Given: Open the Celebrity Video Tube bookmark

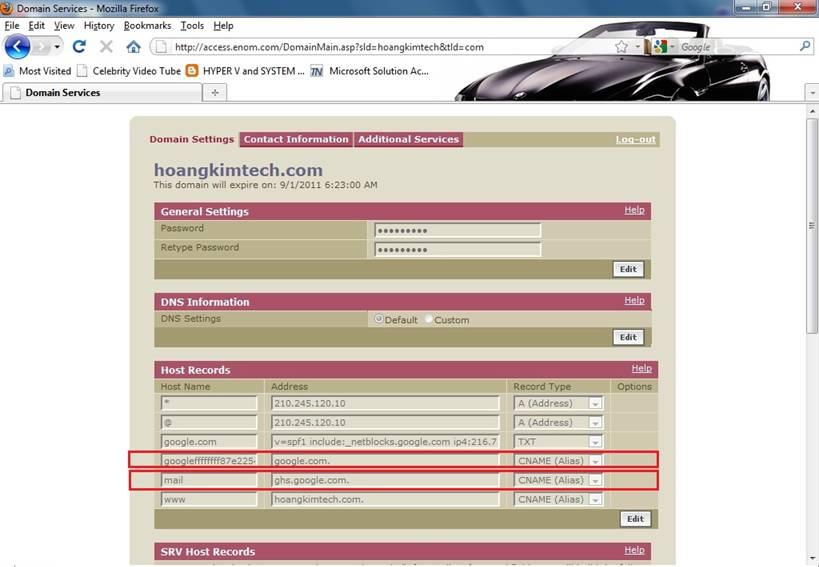Looking at the screenshot, I should pyautogui.click(x=129, y=70).
